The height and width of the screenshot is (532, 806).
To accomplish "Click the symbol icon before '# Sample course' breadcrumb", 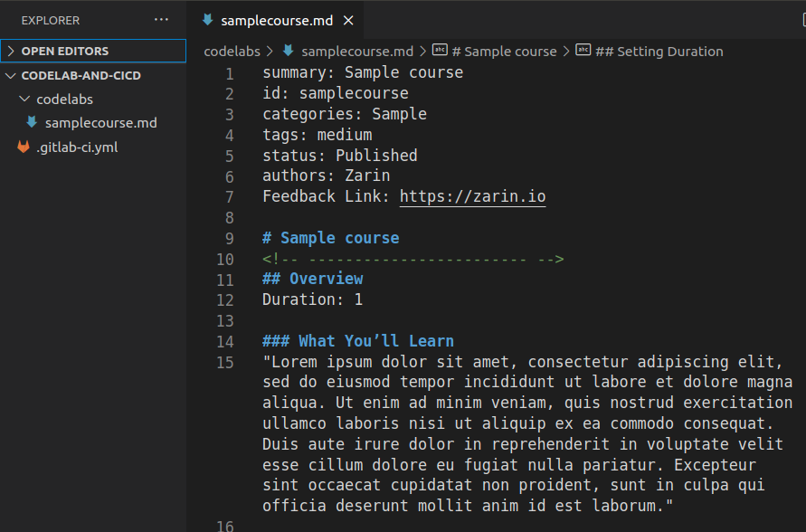I will pos(440,51).
